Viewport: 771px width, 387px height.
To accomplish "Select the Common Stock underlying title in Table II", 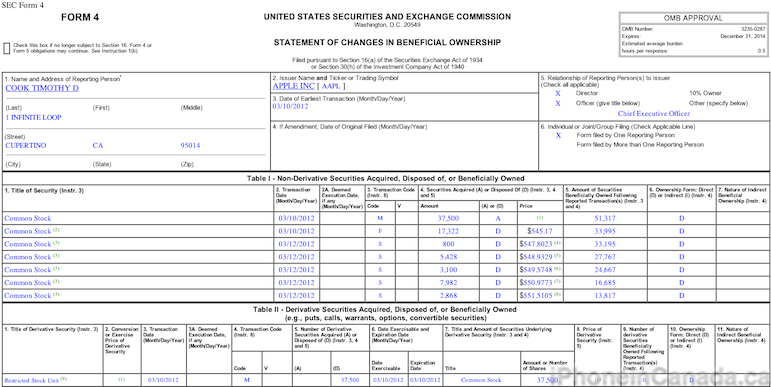I will tap(481, 381).
